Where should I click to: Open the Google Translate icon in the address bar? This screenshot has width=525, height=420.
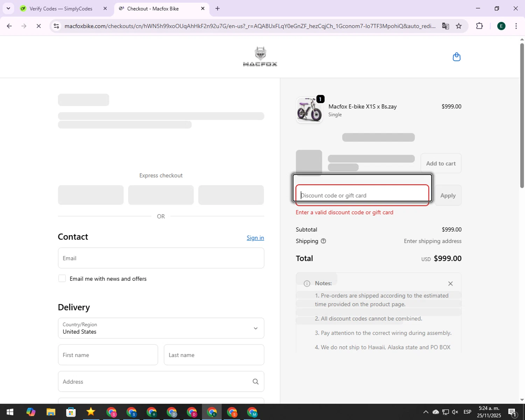(x=445, y=26)
